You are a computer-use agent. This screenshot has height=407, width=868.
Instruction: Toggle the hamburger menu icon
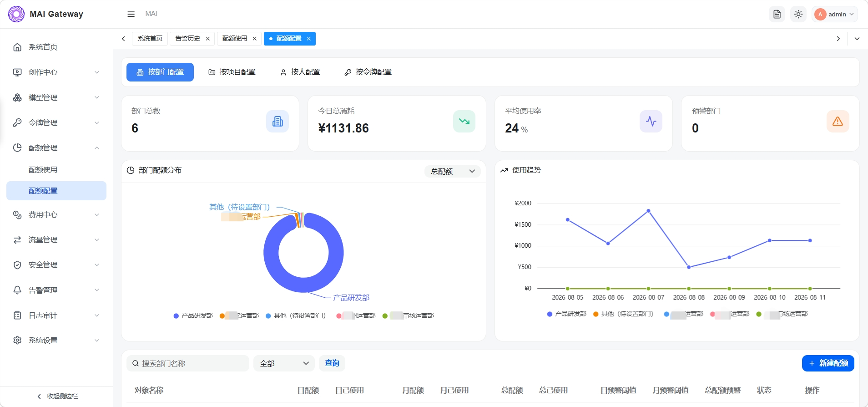[131, 14]
